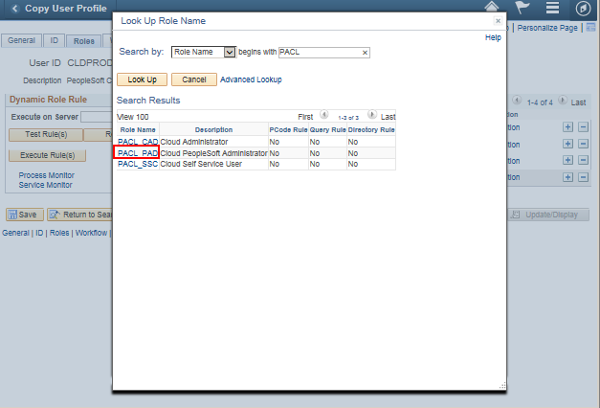Select the PACL_CAD role
Screen dimensions: 600x408
[138, 142]
